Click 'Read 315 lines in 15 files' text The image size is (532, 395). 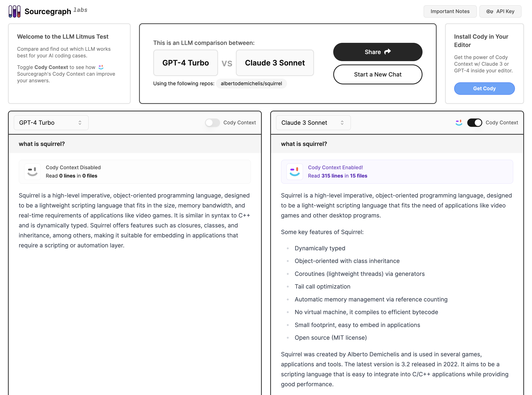(x=338, y=176)
